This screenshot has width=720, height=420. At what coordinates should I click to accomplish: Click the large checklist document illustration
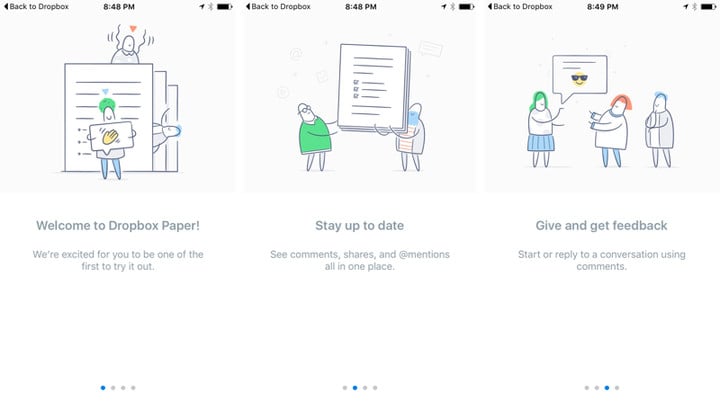click(374, 87)
